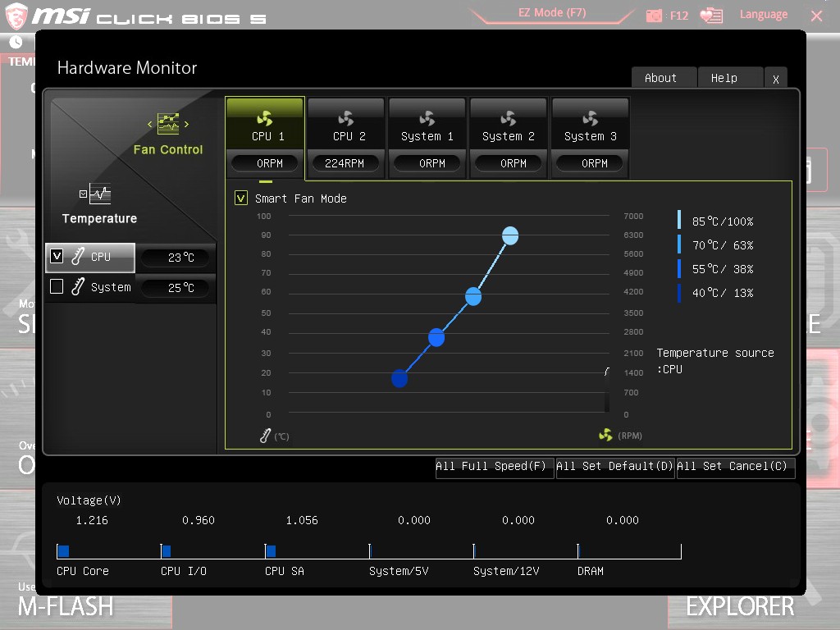Open the favorites heart icon

coord(711,16)
